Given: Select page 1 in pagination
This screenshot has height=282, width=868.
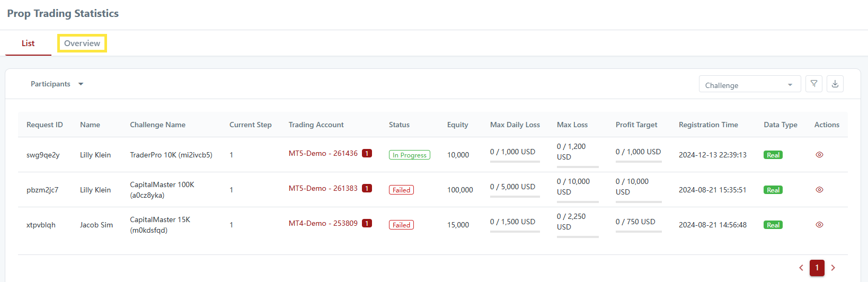Looking at the screenshot, I should tap(817, 268).
